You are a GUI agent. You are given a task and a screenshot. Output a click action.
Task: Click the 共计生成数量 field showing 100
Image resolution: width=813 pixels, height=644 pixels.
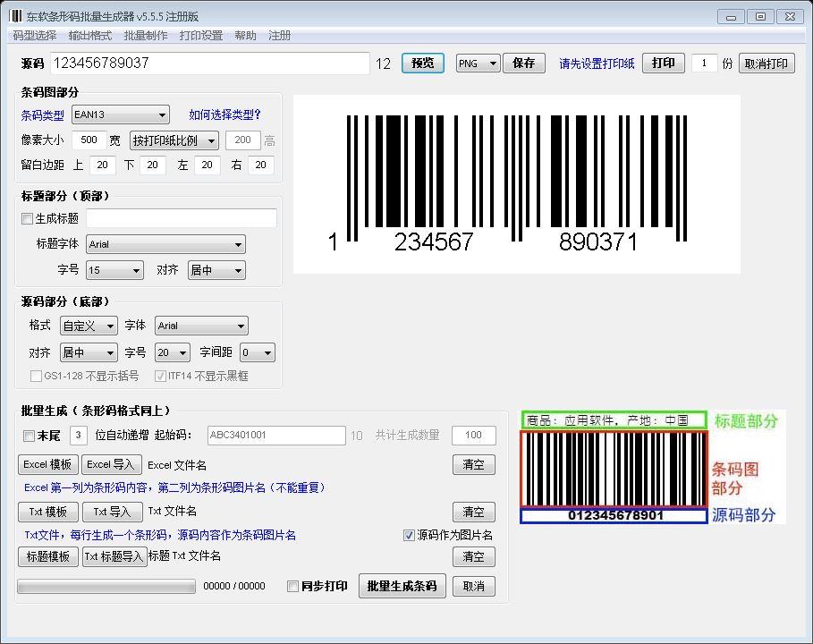click(473, 435)
